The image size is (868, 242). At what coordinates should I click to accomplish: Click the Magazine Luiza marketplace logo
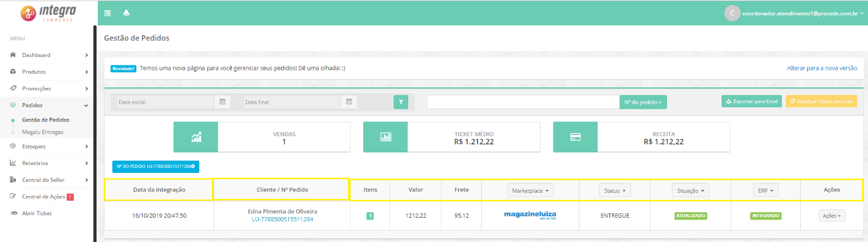530,215
